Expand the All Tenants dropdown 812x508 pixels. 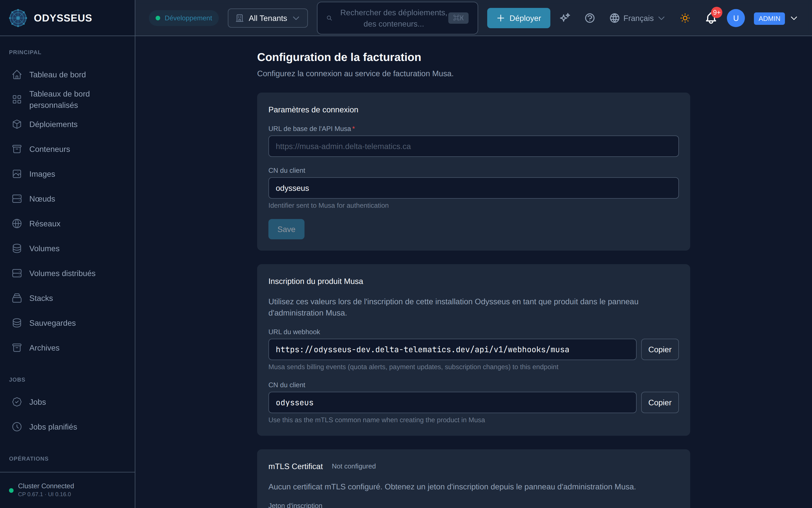tap(267, 18)
